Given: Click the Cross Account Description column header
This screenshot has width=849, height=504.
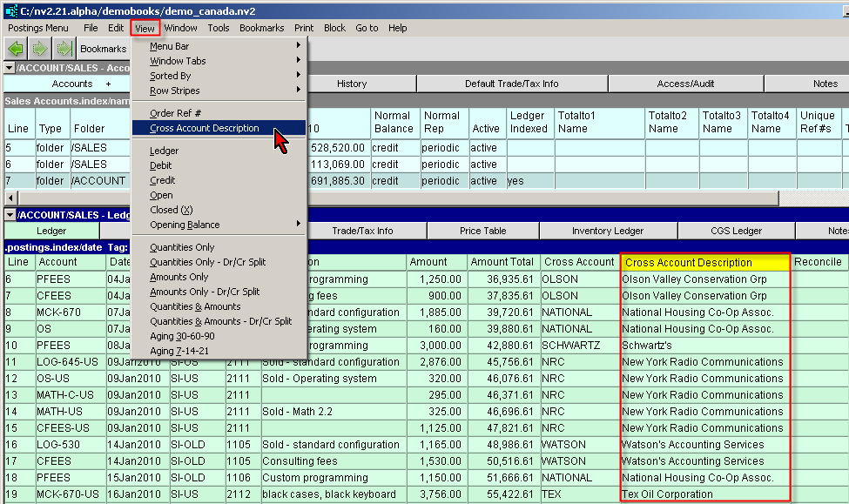Looking at the screenshot, I should pos(704,262).
